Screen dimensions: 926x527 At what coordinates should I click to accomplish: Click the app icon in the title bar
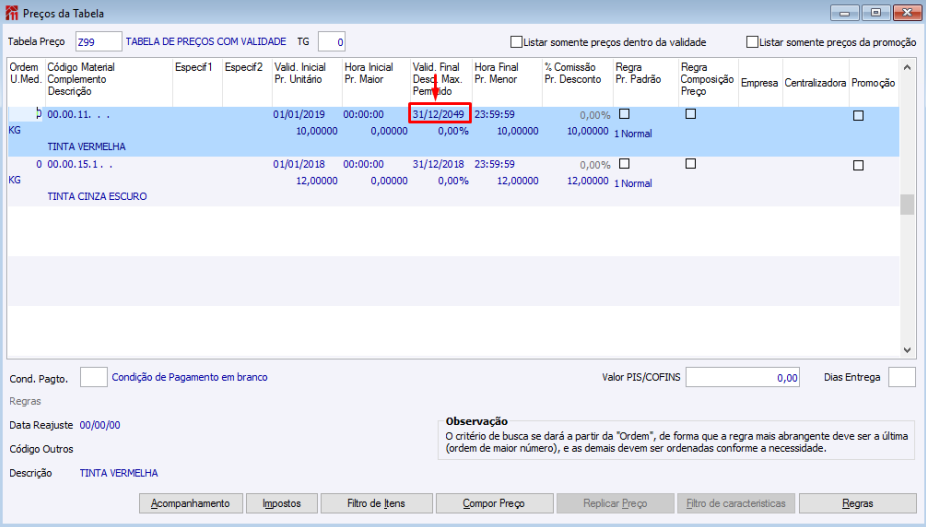click(11, 12)
